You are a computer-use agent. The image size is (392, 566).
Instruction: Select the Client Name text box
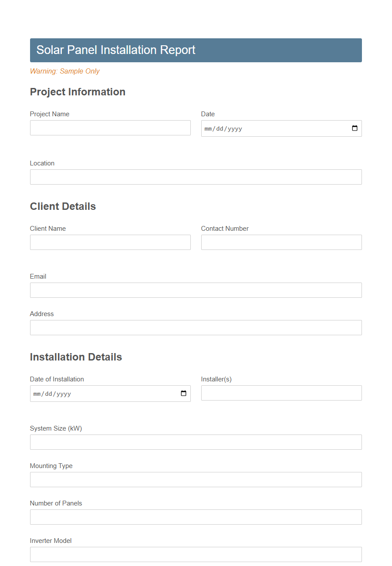pos(109,242)
